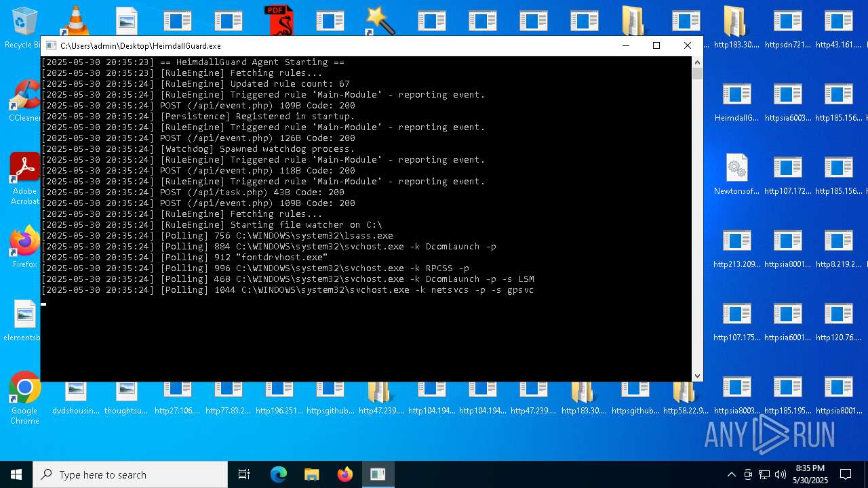Image resolution: width=868 pixels, height=488 pixels.
Task: Select the httpsdn721... desktop file
Action: point(788,28)
